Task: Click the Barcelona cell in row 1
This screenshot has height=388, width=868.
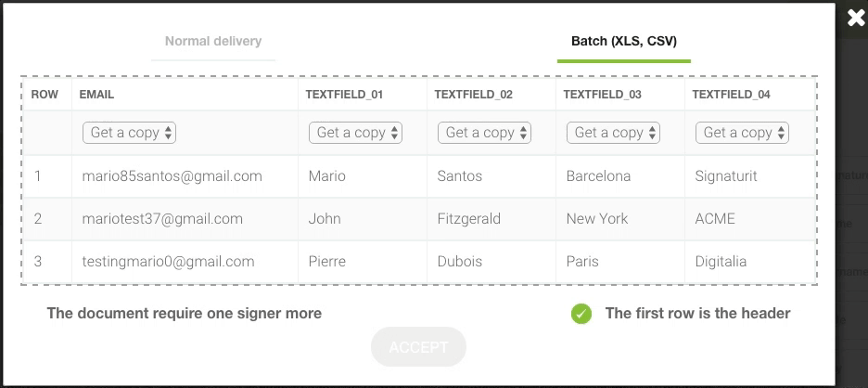Action: click(x=620, y=176)
